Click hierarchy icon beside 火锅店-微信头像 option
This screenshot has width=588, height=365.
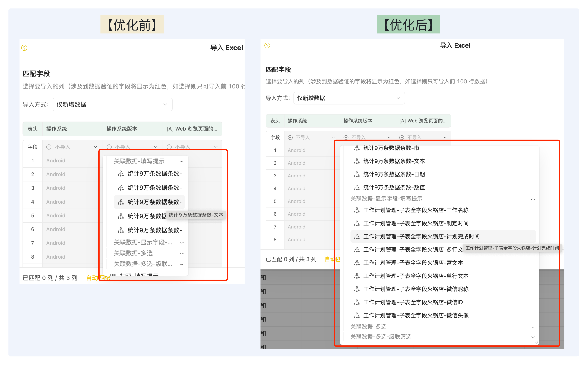357,315
